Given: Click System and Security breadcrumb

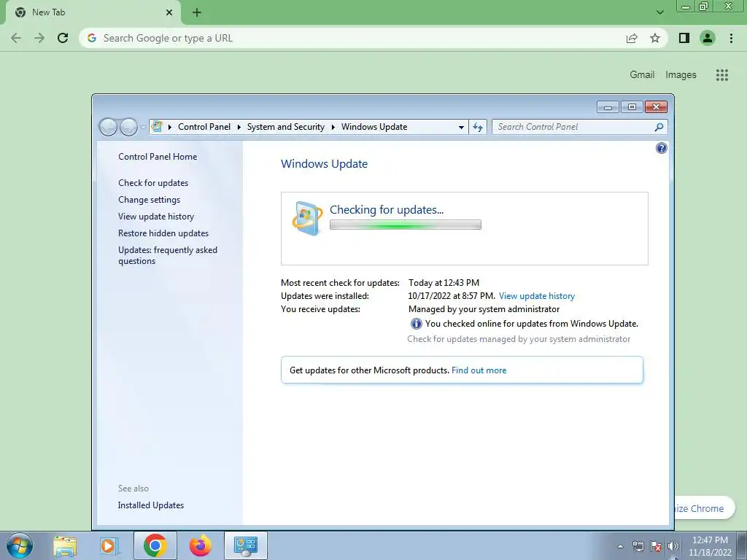Looking at the screenshot, I should click(285, 127).
